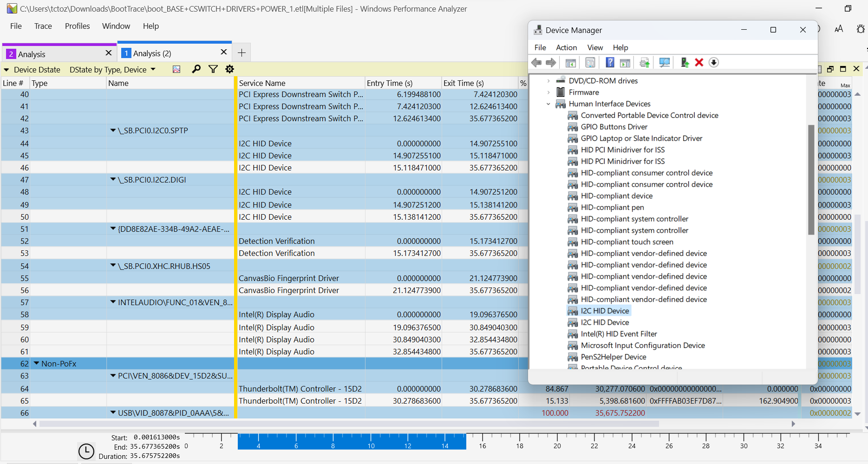Click the Forward arrow in Device Manager toolbar
Viewport: 868px width, 464px height.
551,63
